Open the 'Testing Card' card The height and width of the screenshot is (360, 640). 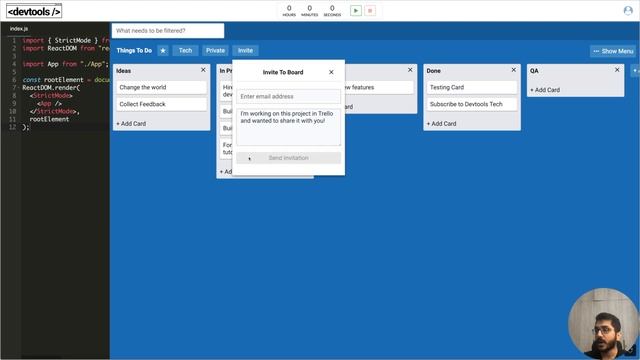click(472, 87)
